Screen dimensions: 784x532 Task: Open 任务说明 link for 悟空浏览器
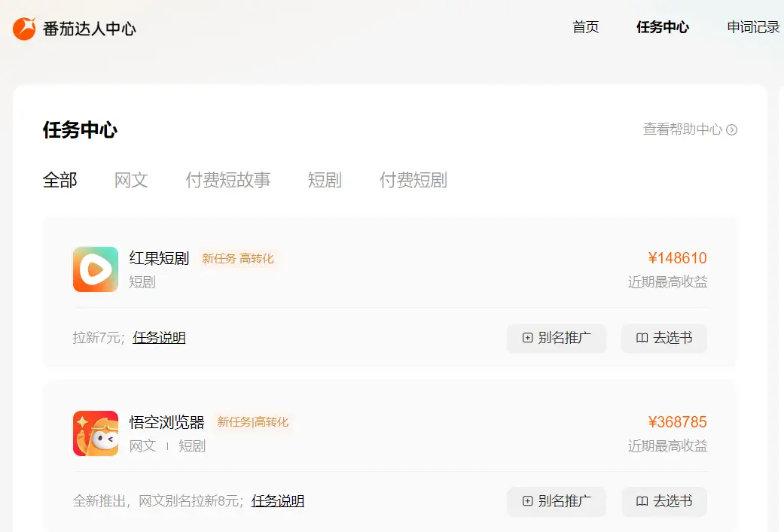277,501
